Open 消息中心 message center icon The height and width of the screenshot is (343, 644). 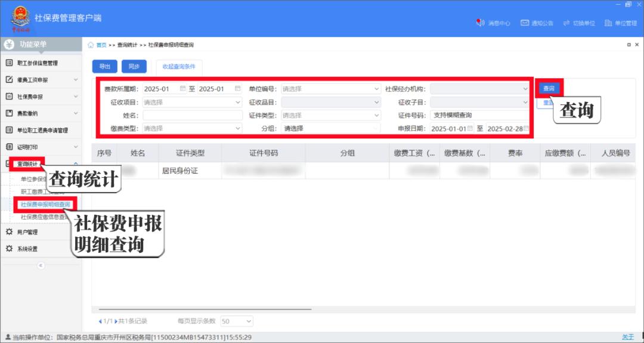pyautogui.click(x=480, y=23)
